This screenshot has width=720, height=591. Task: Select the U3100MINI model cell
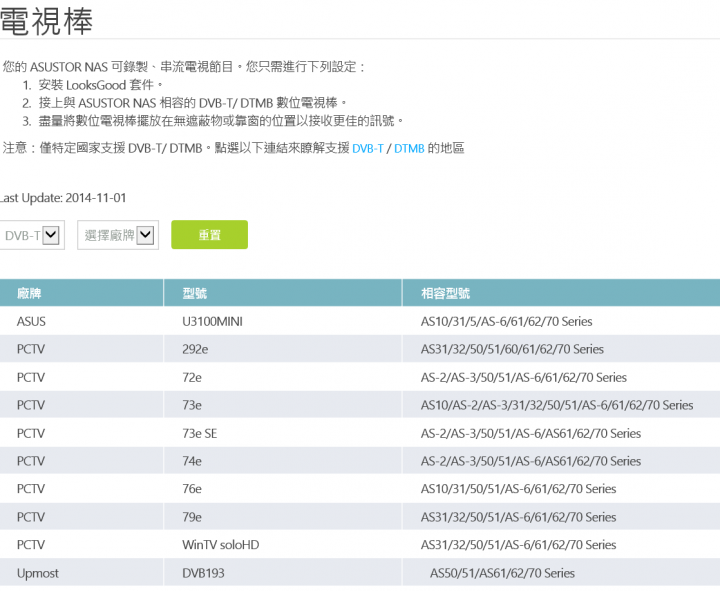pyautogui.click(x=283, y=321)
